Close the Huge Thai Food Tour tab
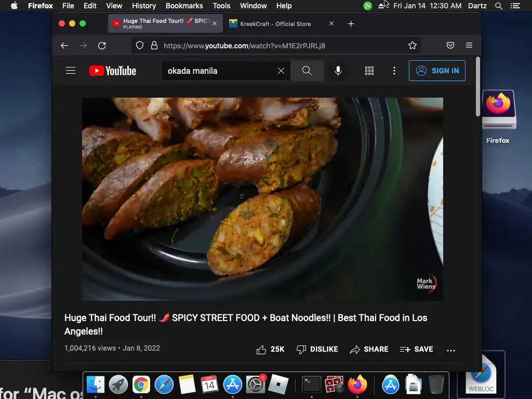The width and height of the screenshot is (532, 399). click(215, 23)
